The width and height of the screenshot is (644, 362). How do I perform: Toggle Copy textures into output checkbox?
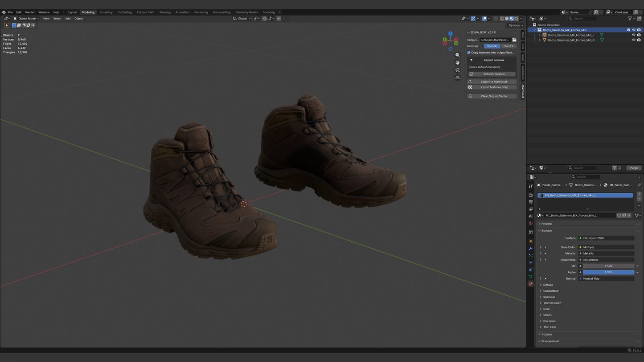[x=469, y=53]
